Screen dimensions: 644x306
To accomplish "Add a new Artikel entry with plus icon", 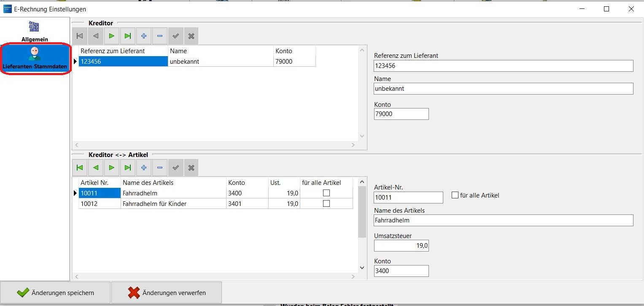I will 143,168.
